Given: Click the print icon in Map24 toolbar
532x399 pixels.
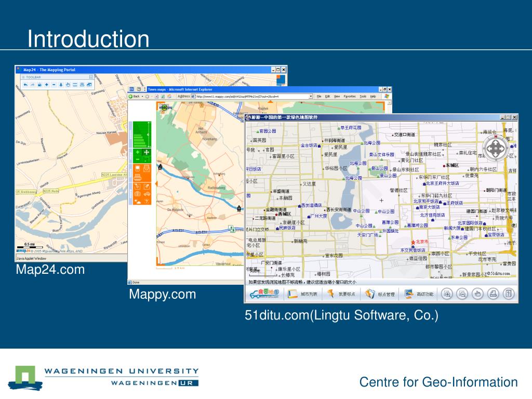Looking at the screenshot, I should coord(82,85).
